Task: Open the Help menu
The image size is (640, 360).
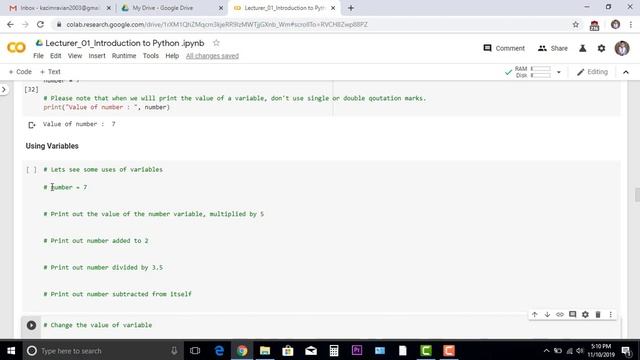Action: coord(172,56)
